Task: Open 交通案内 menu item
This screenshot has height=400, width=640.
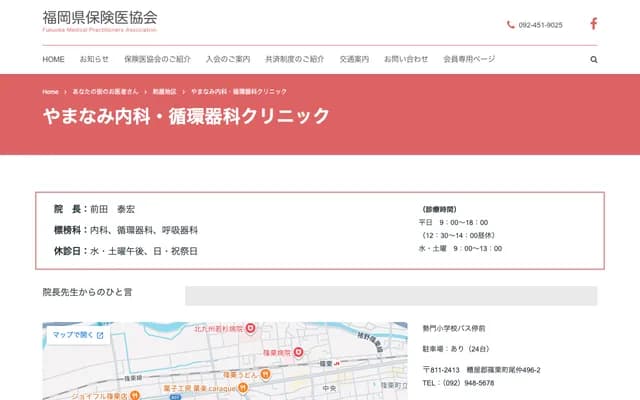Action: pos(354,59)
